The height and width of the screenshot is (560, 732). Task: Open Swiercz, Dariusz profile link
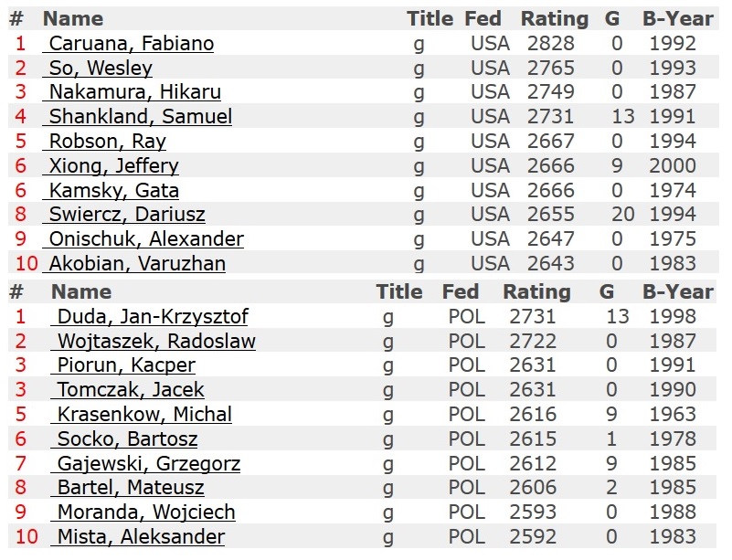point(123,215)
